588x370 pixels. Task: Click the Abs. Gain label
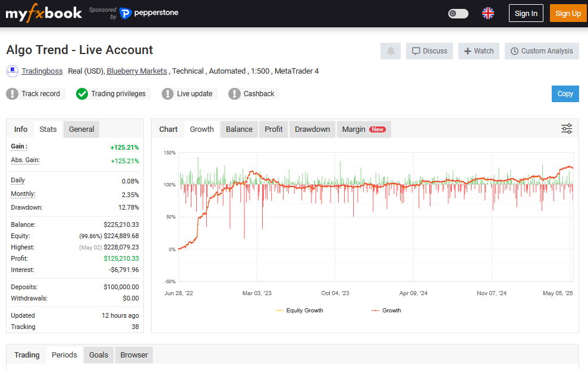(25, 160)
